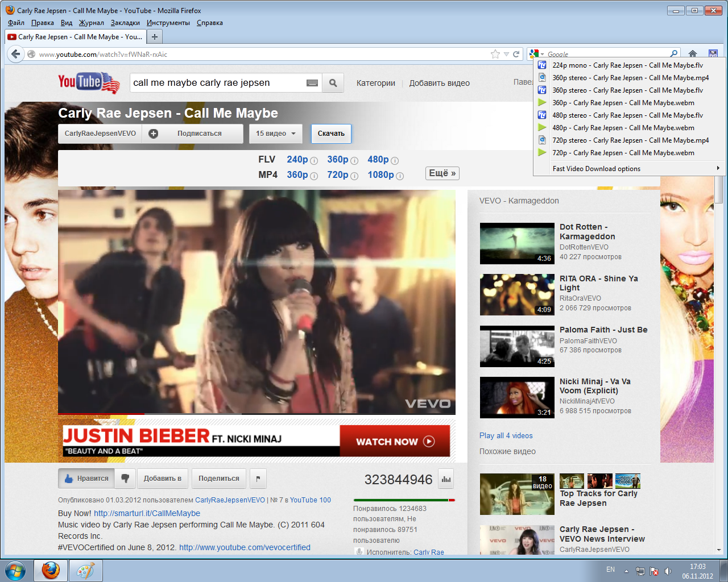Screen dimensions: 728x582
Task: Open Paint from the taskbar
Action: pyautogui.click(x=86, y=570)
